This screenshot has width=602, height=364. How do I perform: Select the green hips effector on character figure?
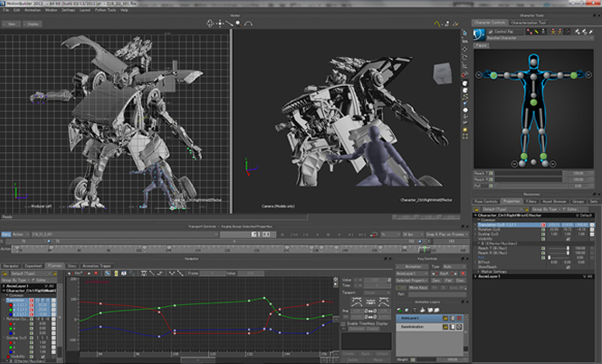point(533,102)
